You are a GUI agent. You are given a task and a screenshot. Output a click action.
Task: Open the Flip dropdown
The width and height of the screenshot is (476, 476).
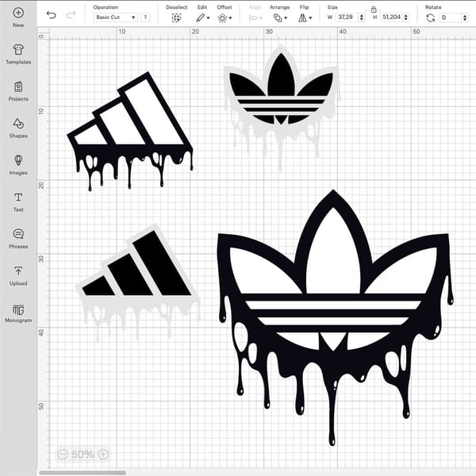click(305, 18)
